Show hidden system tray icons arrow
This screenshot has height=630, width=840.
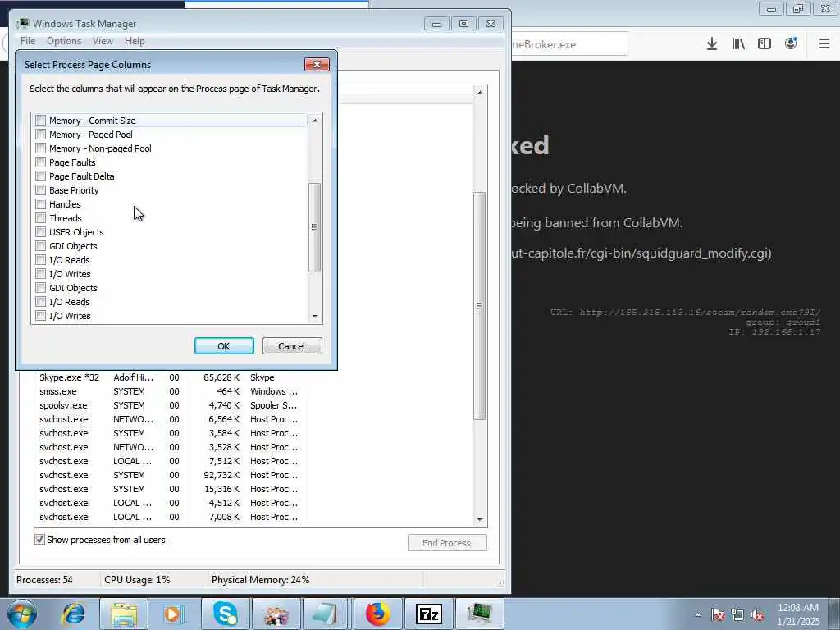(x=697, y=614)
